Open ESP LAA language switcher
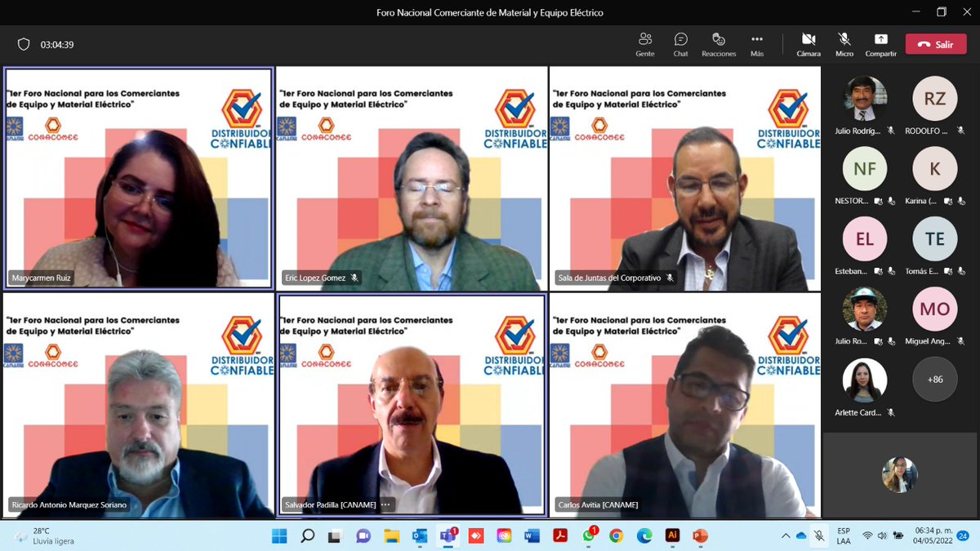980x551 pixels. pos(844,535)
